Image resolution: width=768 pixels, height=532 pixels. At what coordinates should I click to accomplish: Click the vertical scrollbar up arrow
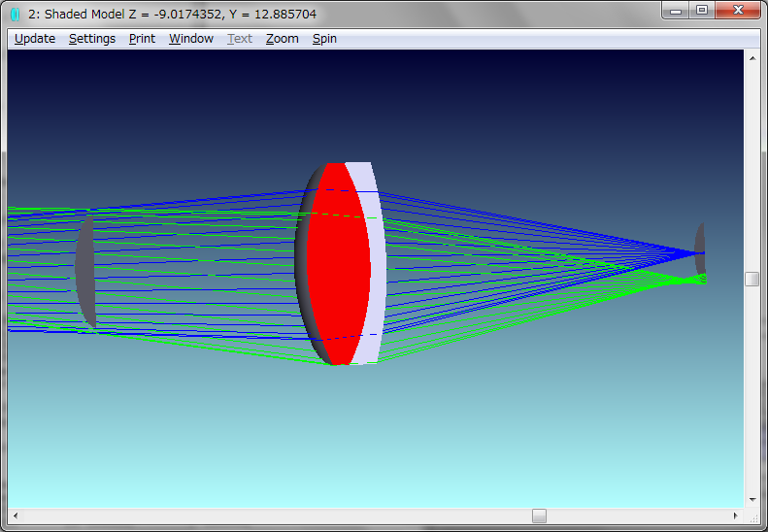tap(752, 58)
